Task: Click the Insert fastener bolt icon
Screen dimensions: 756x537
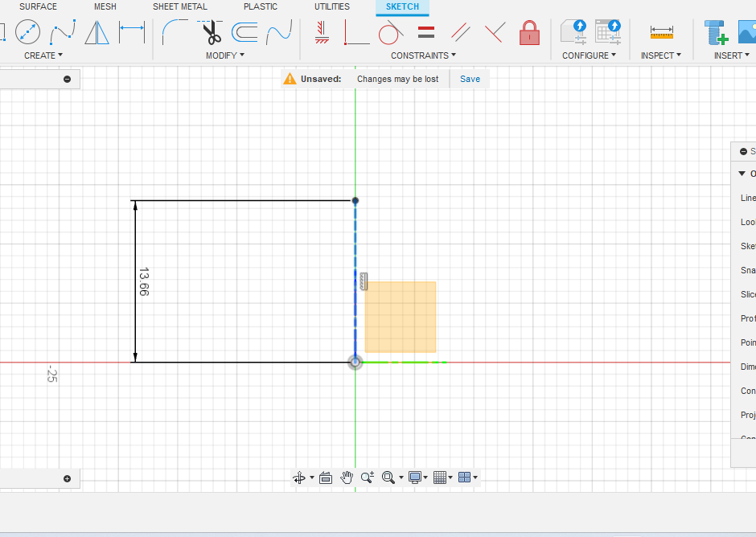Action: coord(716,32)
